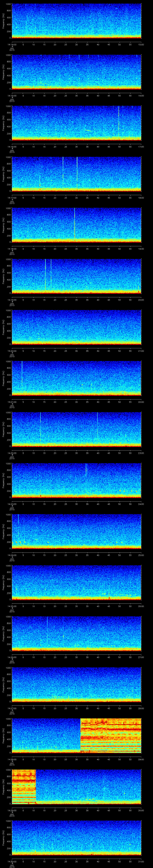The width and height of the screenshot is (153, 868).
Task: Select the 17:00 end time label
Action: click(141, 147)
